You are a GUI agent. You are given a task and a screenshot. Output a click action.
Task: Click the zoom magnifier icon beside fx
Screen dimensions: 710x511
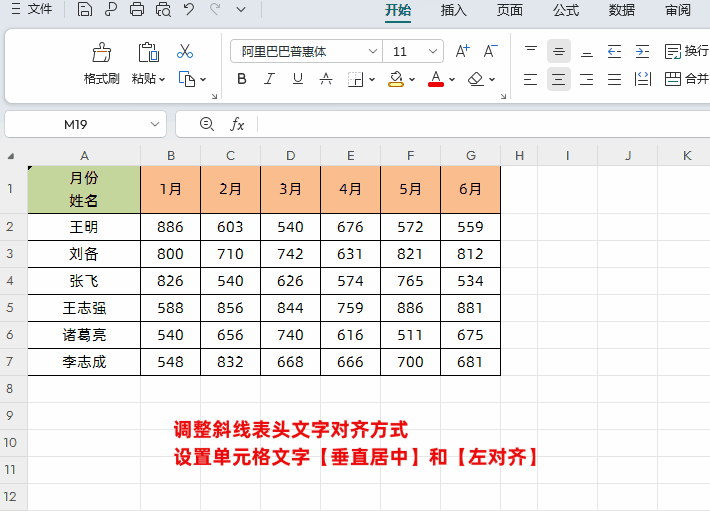tap(207, 124)
